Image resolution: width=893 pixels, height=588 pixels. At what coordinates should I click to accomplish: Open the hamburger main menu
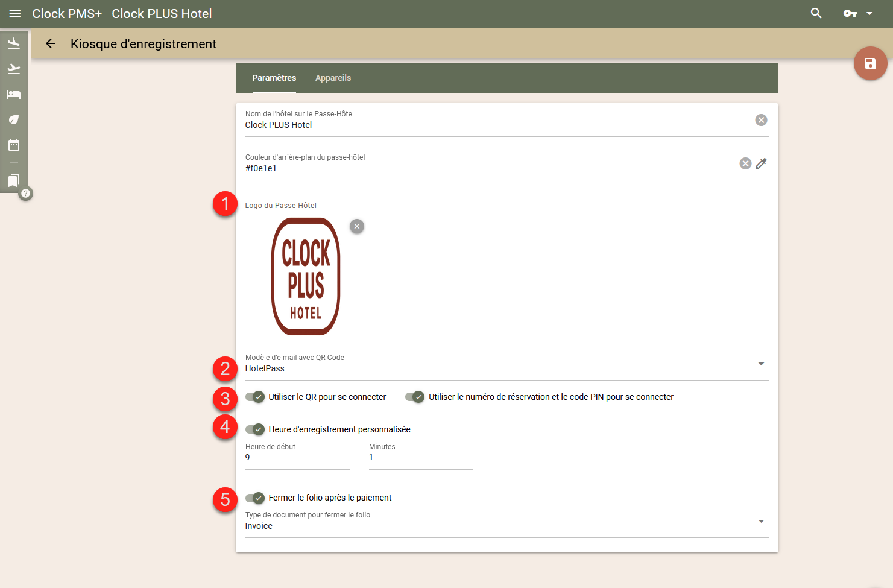tap(15, 13)
